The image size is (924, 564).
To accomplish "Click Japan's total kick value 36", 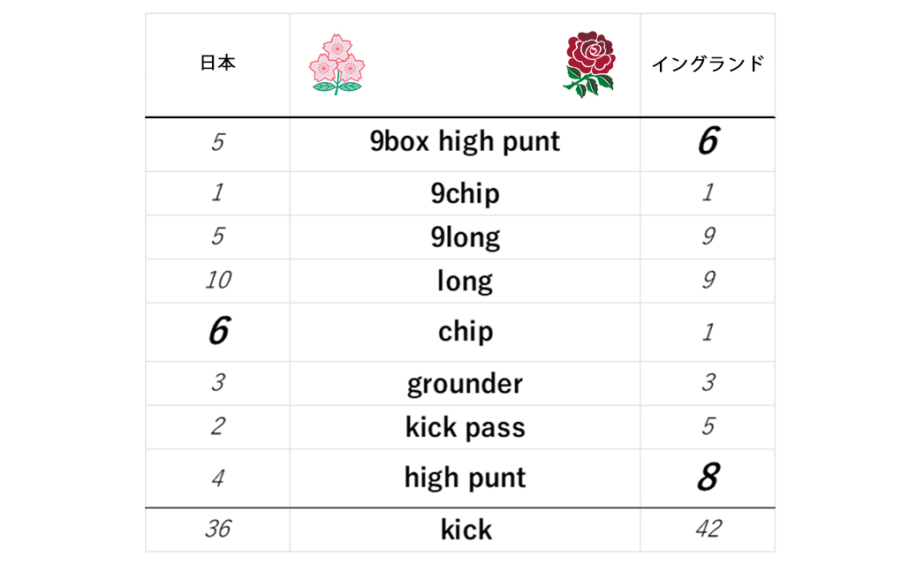I will [218, 530].
